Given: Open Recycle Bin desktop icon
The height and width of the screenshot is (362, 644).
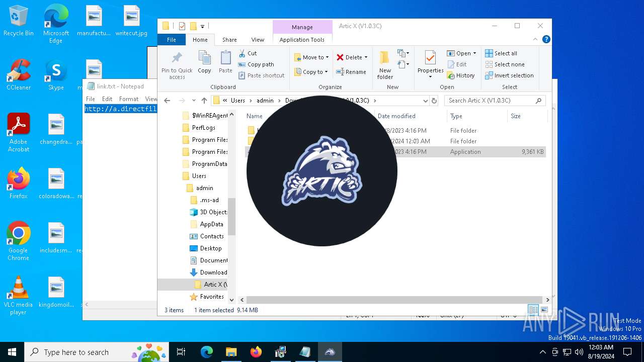Looking at the screenshot, I should click(19, 22).
